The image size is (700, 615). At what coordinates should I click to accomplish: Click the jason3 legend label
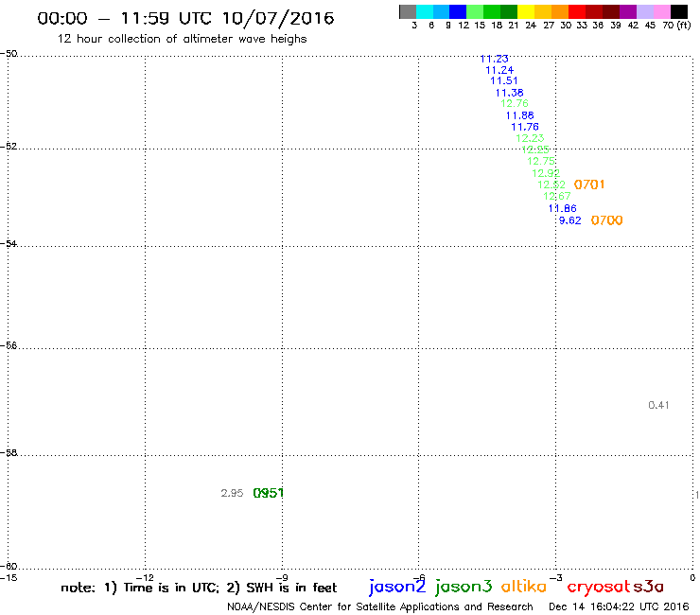click(x=464, y=587)
